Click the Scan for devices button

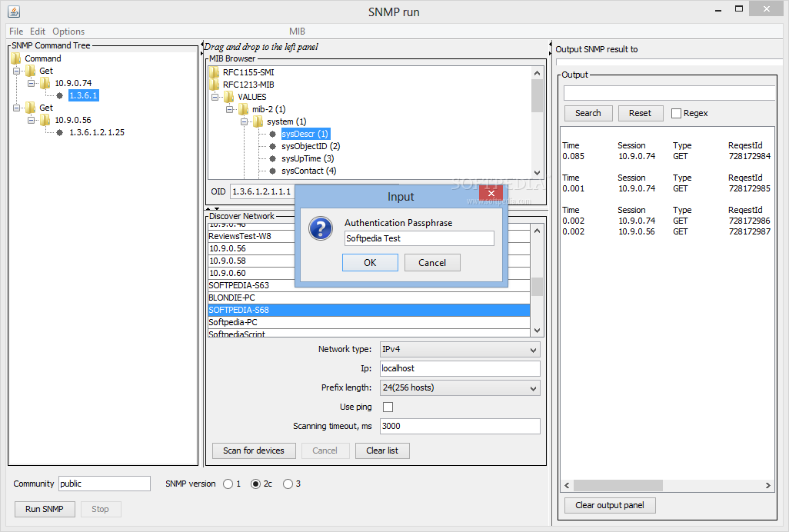tap(254, 451)
